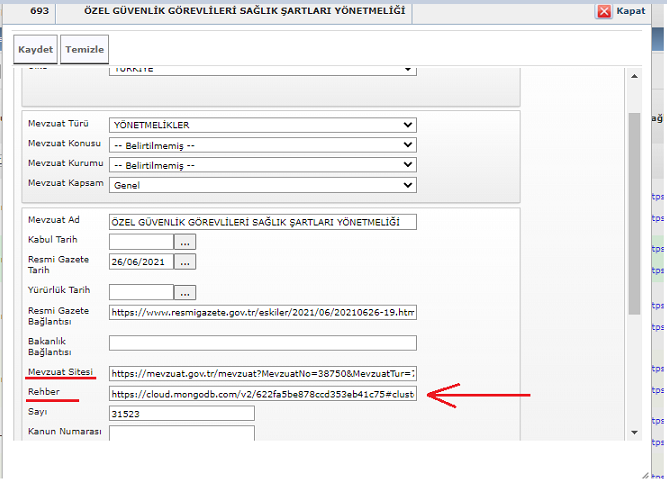Open the Mevzuat Kurumu dropdown

tap(262, 165)
